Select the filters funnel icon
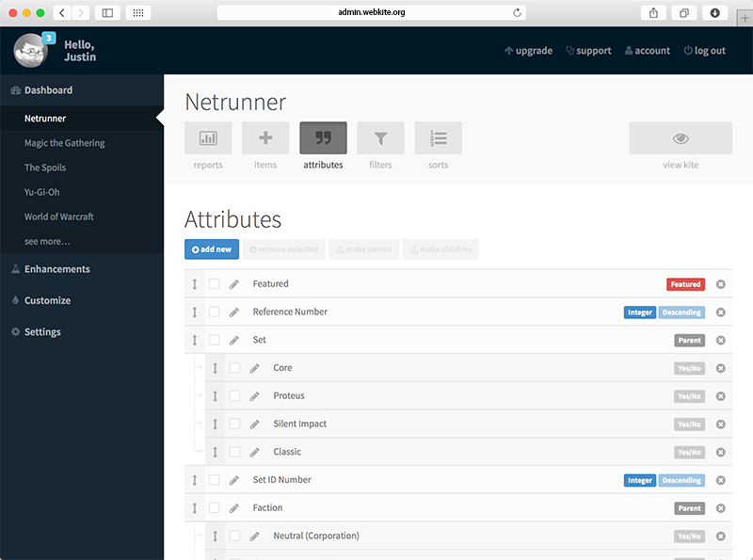Screen dimensions: 753x560 pos(380,138)
